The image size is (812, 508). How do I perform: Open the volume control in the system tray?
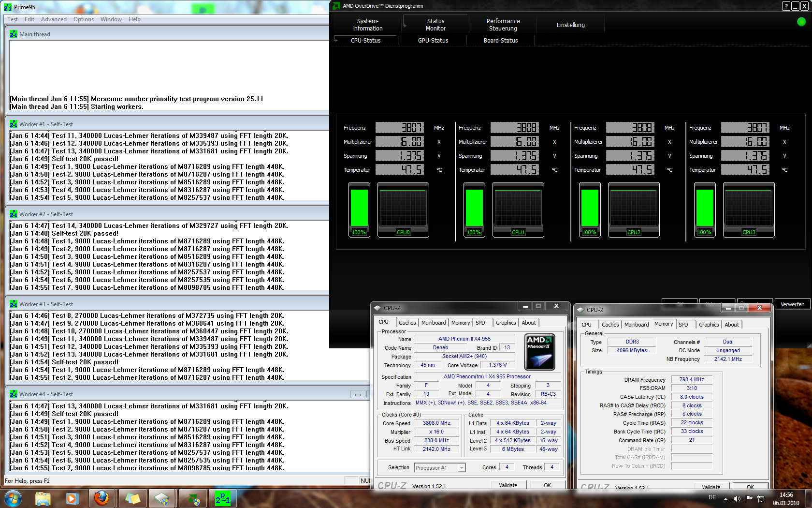737,499
